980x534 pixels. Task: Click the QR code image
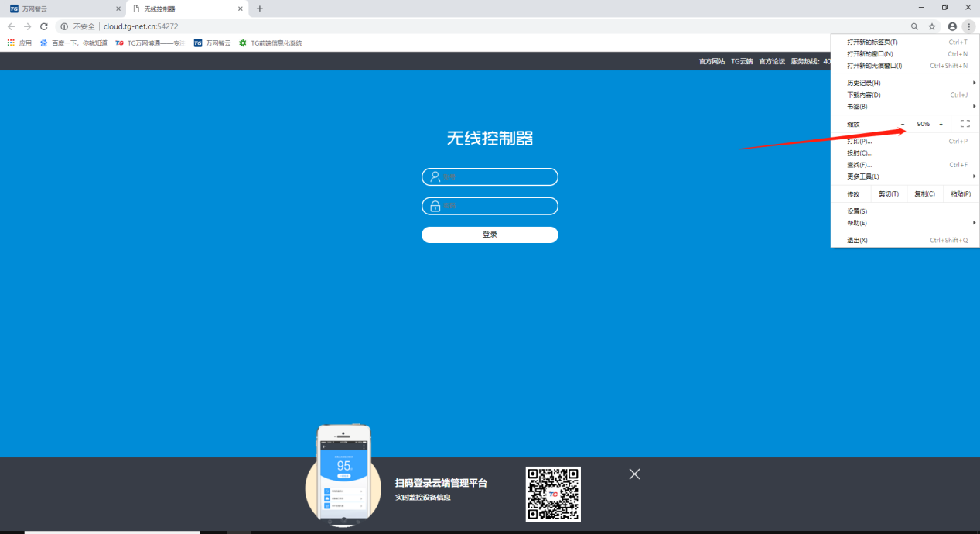coord(553,494)
